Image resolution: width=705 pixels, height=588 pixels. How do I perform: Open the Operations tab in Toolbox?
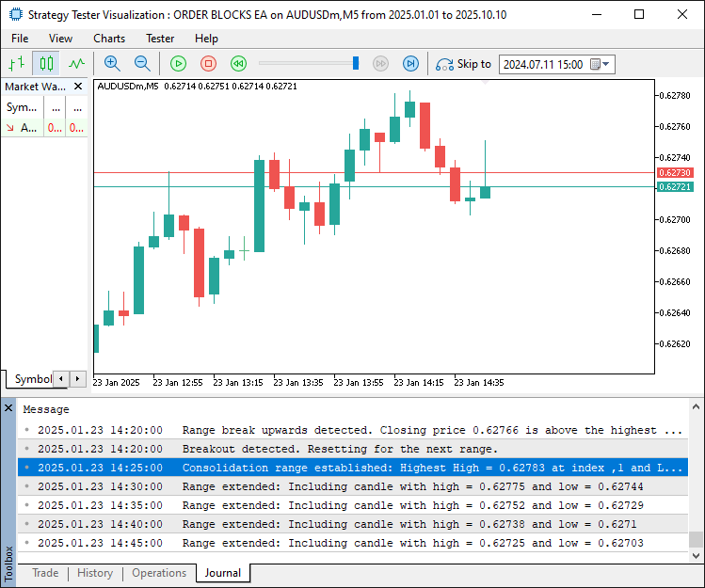coord(159,573)
